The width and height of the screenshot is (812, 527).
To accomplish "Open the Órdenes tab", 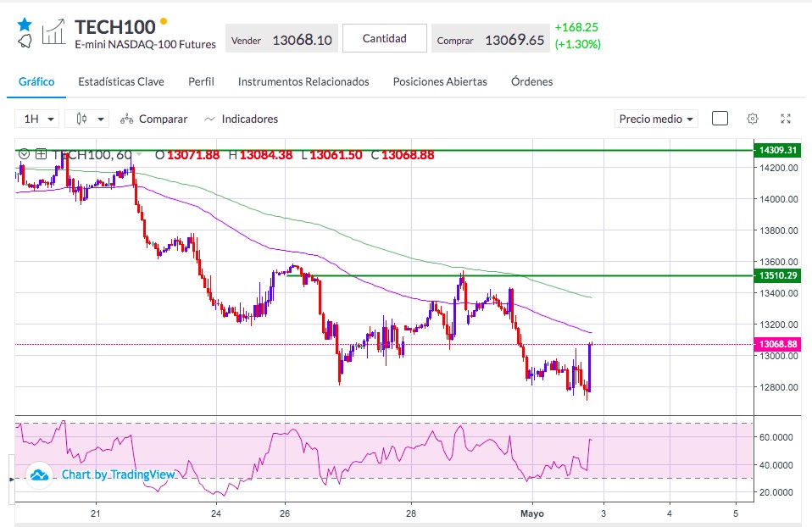I will [x=531, y=82].
